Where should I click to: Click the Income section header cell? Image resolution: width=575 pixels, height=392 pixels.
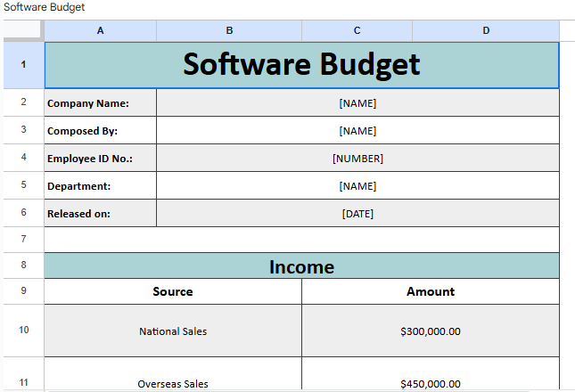click(301, 266)
